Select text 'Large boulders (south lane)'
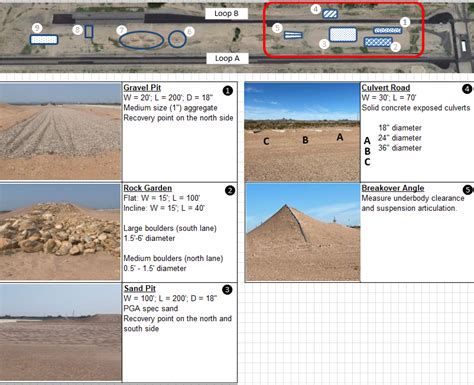The image size is (474, 385). tap(170, 228)
